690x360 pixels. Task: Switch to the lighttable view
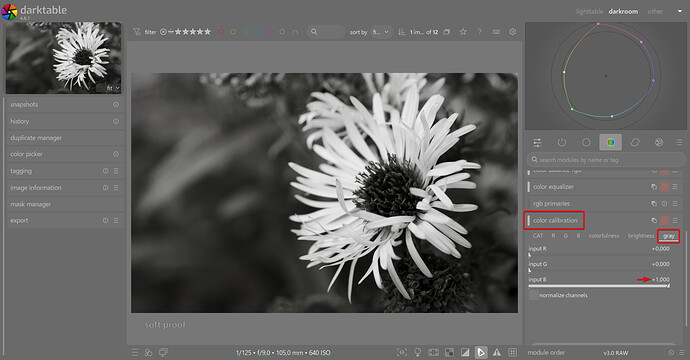click(x=589, y=11)
